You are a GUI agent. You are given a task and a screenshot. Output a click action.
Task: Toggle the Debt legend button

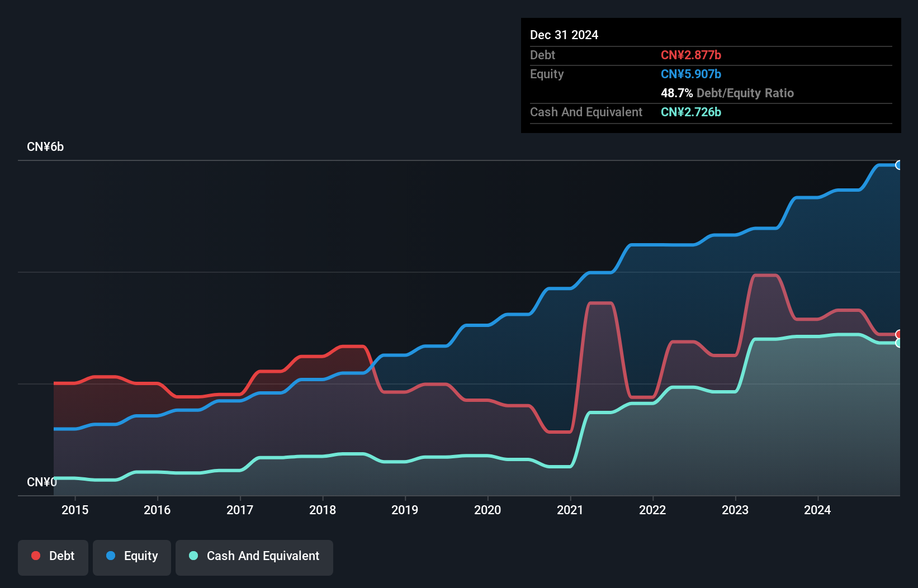tap(53, 557)
